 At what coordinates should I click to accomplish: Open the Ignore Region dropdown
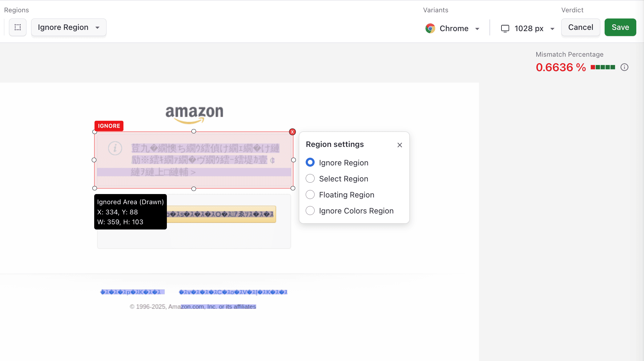(x=68, y=27)
